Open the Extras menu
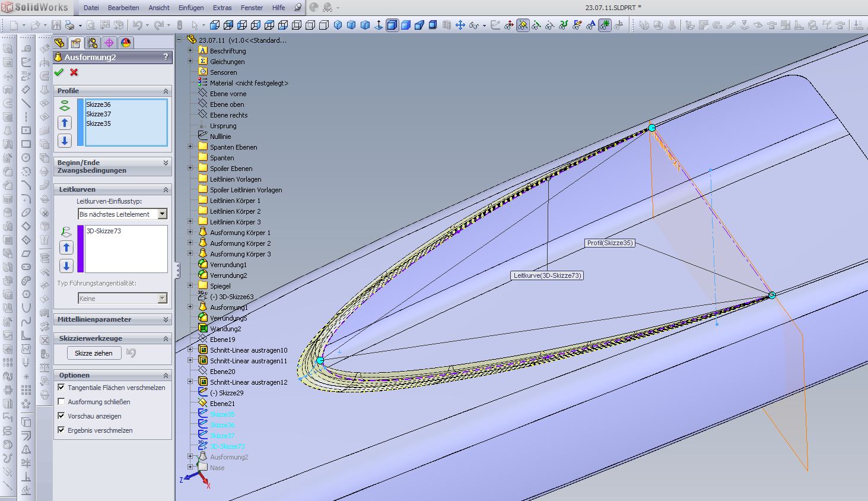Image resolution: width=868 pixels, height=501 pixels. tap(222, 8)
